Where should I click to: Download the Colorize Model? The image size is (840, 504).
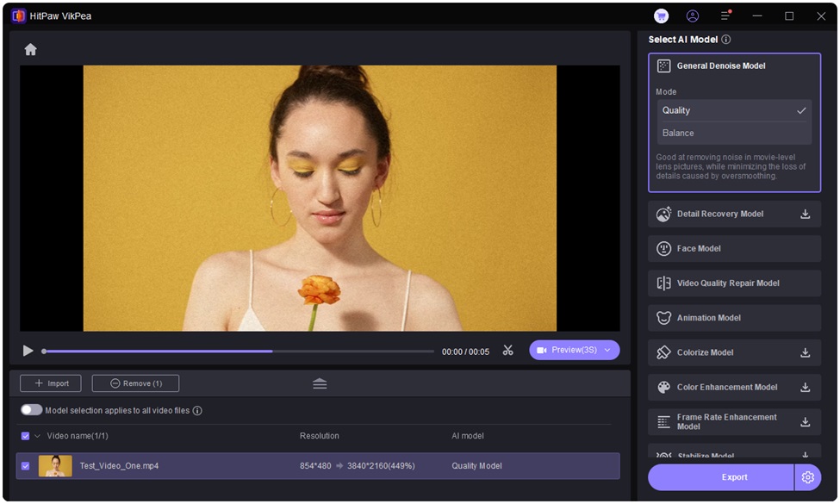[805, 352]
